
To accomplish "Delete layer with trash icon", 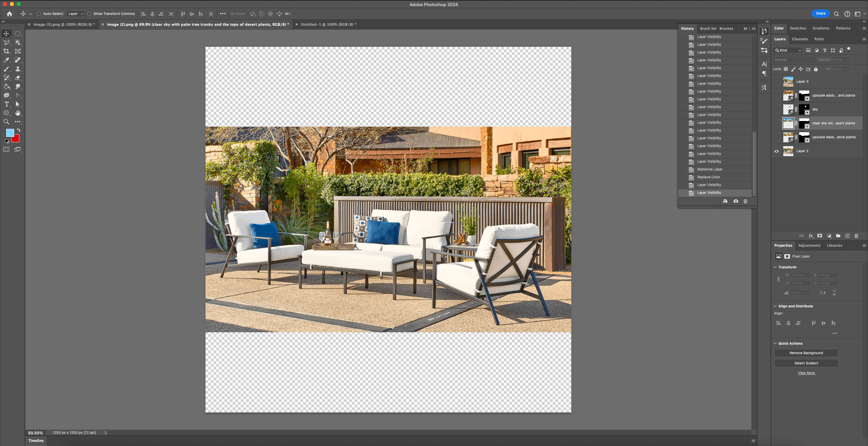I will pyautogui.click(x=856, y=236).
